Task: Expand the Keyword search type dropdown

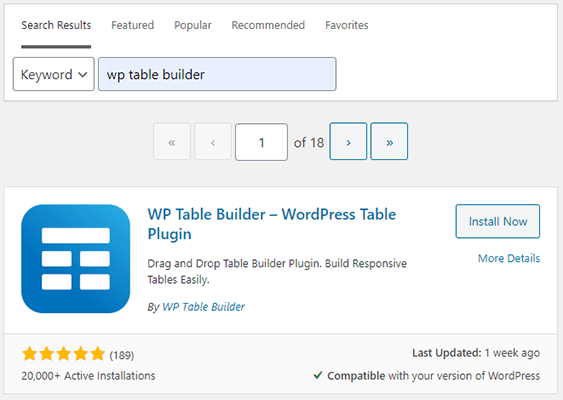Action: click(x=53, y=74)
